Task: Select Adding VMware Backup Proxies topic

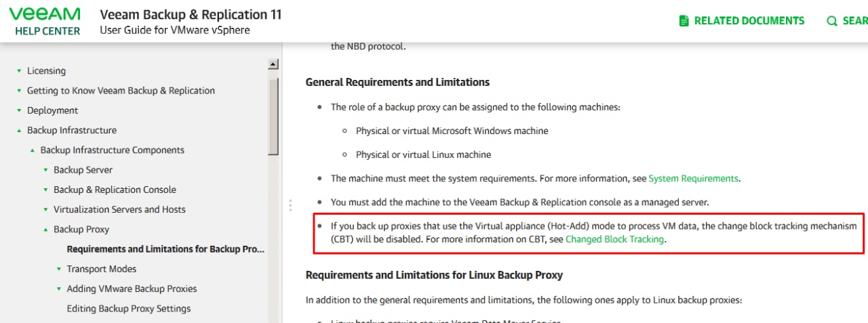Action: point(132,288)
